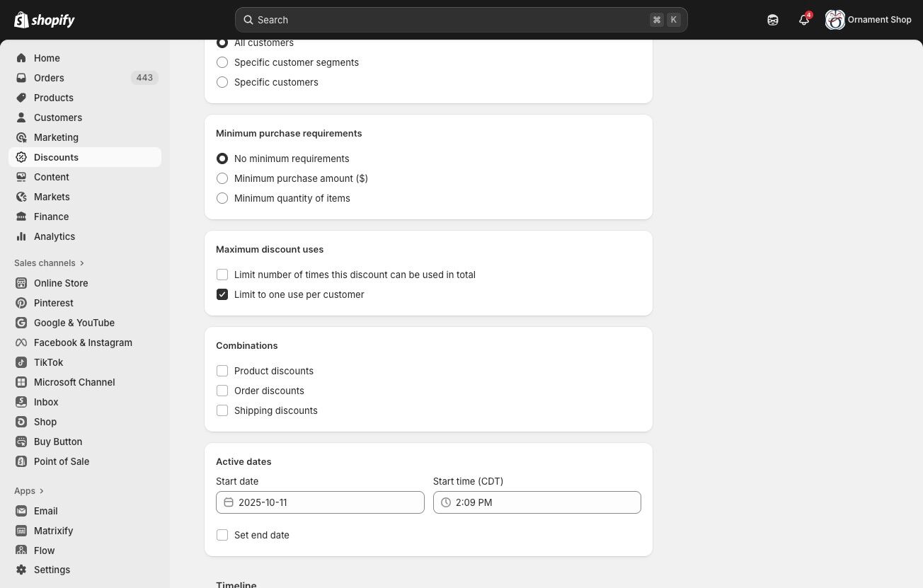
Task: Select Minimum purchase amount ($) option
Action: click(222, 178)
